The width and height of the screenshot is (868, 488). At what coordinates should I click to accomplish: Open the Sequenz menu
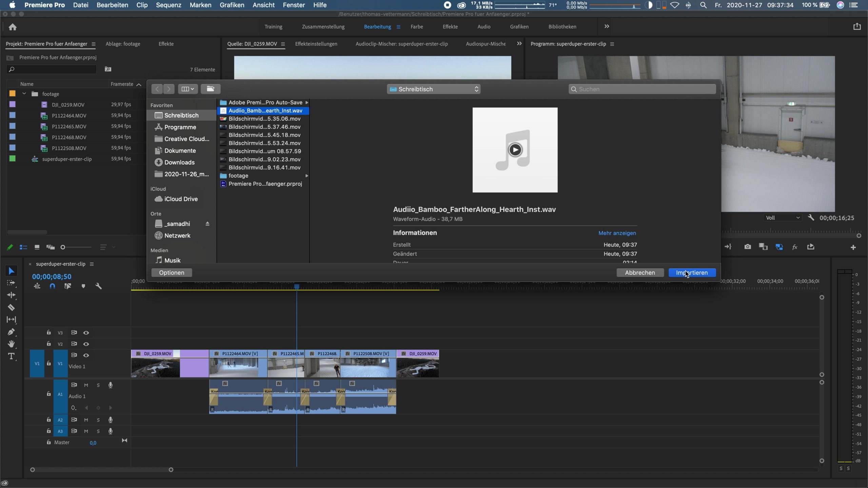click(169, 5)
